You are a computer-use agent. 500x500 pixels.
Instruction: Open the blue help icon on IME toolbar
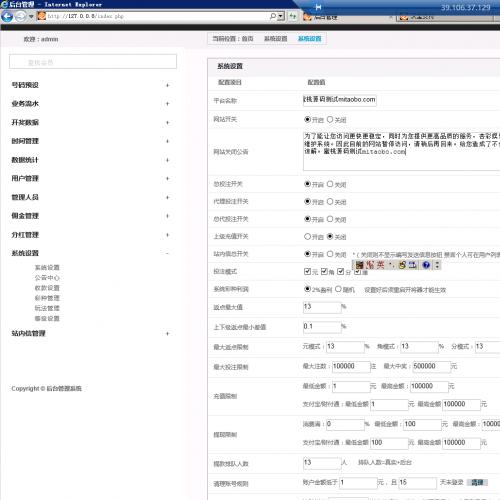click(x=426, y=265)
